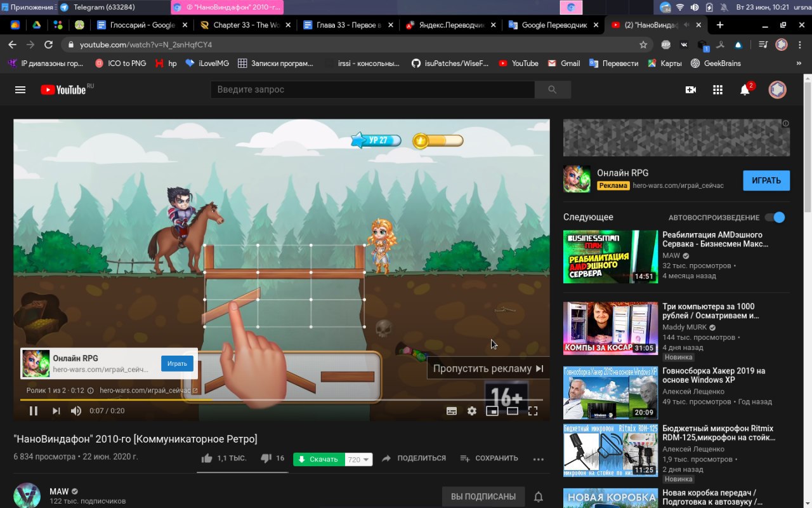Open the Gmail bookmark
The width and height of the screenshot is (812, 508).
click(x=564, y=63)
